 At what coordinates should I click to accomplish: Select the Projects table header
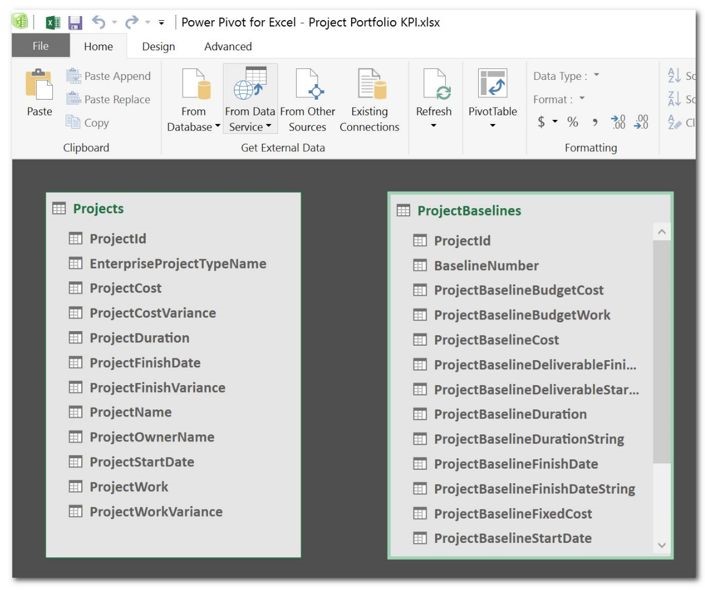click(98, 209)
